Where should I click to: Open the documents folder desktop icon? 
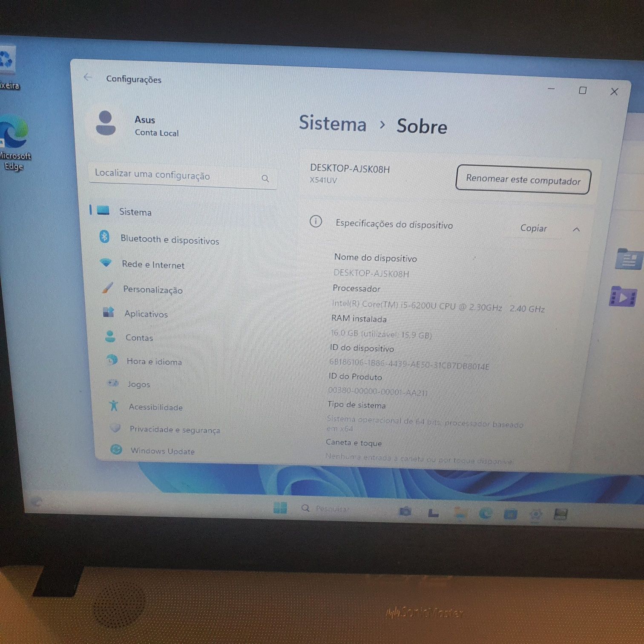click(629, 259)
